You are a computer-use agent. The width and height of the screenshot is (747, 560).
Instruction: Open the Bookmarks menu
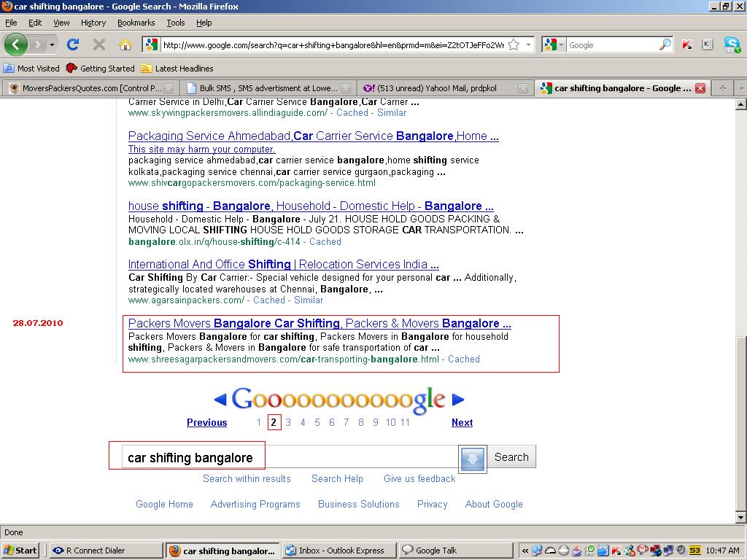pos(136,23)
